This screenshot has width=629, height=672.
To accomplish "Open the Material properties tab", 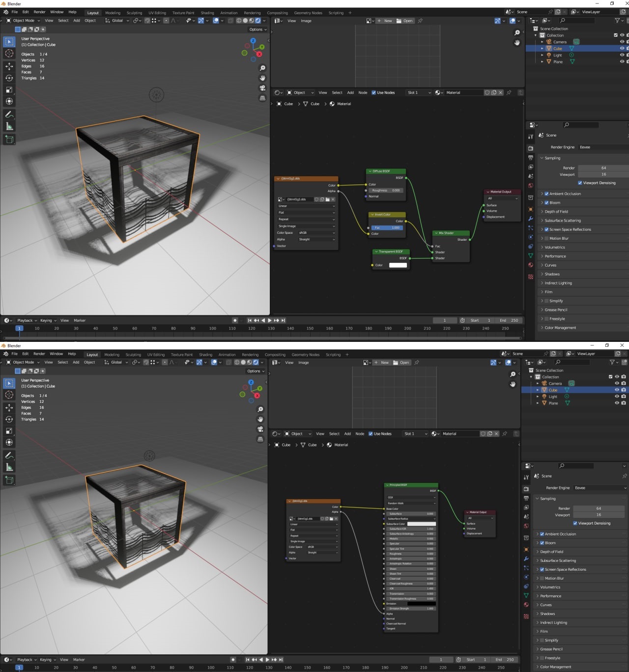I will pos(531,264).
